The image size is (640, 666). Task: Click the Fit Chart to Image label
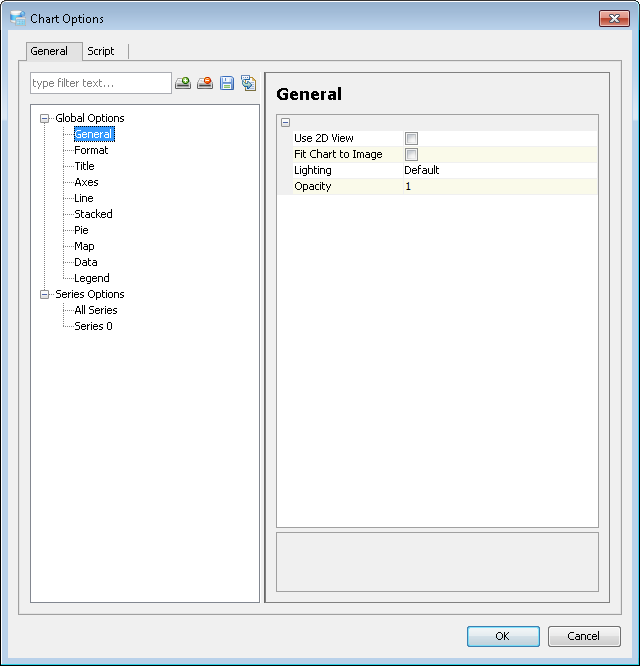point(338,154)
